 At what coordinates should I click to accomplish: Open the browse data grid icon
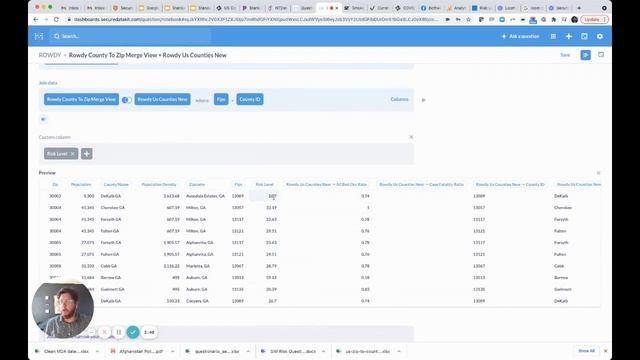tap(553, 36)
